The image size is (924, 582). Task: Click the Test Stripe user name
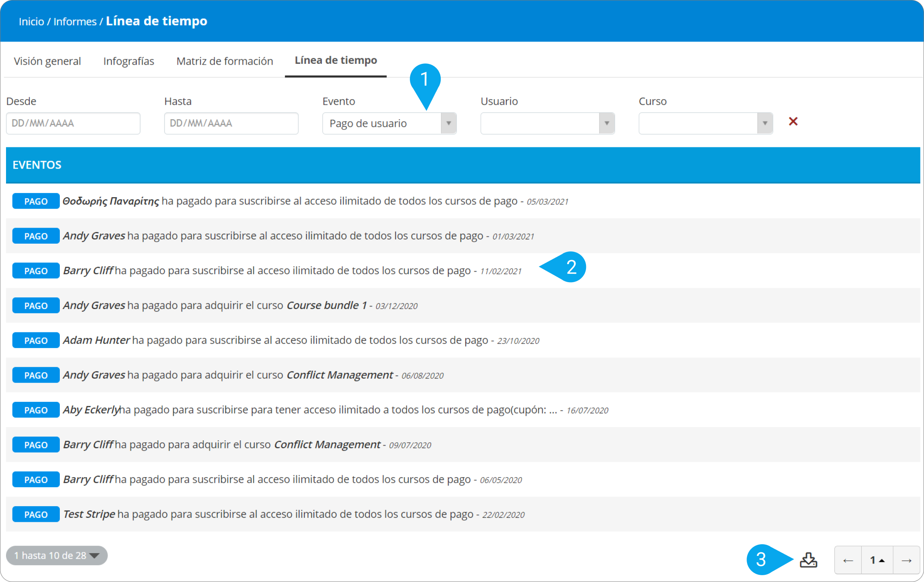coord(89,514)
